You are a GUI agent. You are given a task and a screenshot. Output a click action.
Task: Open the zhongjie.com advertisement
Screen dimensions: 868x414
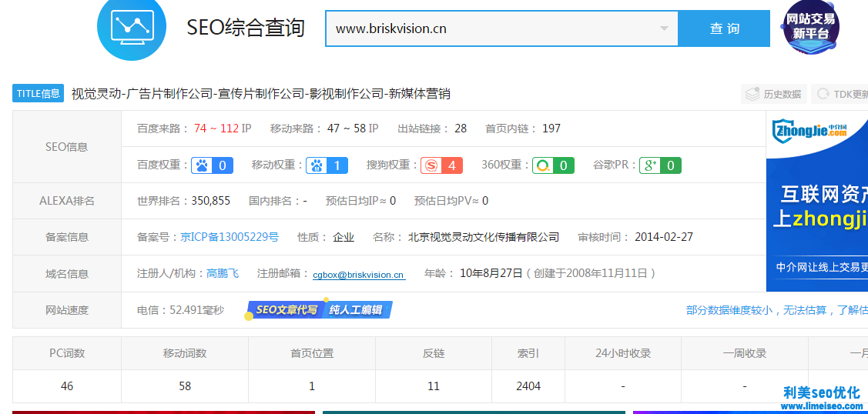817,201
